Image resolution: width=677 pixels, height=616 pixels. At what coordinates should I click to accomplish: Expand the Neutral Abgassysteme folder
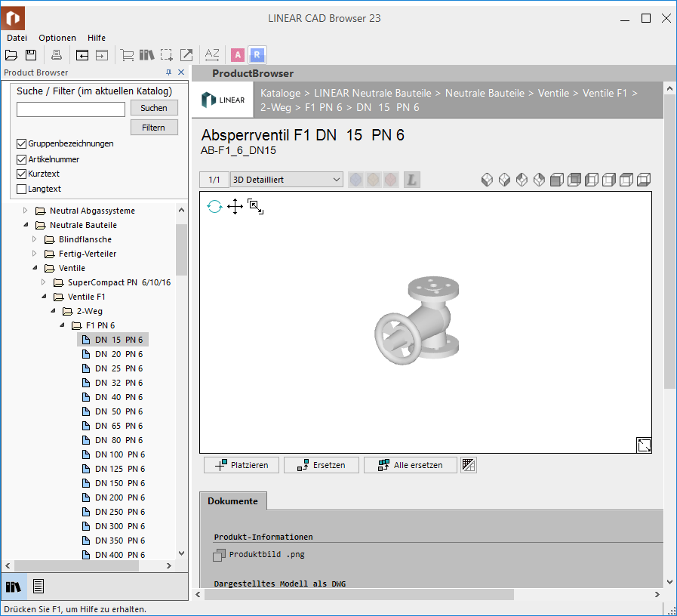point(25,211)
